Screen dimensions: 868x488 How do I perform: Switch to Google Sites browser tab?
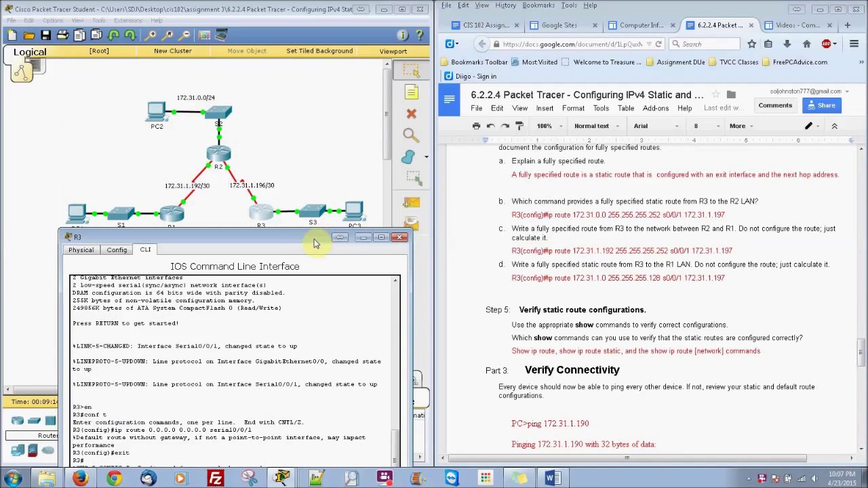(x=559, y=25)
